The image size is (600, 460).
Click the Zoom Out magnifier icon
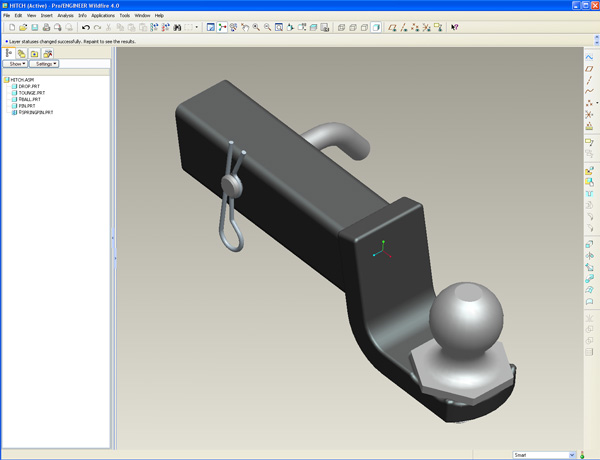click(x=268, y=27)
